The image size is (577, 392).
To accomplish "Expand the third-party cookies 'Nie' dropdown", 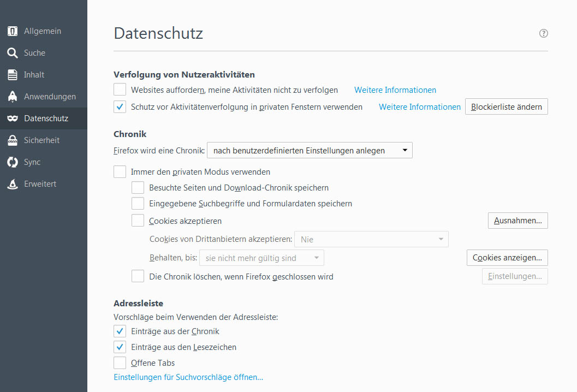I will (371, 239).
